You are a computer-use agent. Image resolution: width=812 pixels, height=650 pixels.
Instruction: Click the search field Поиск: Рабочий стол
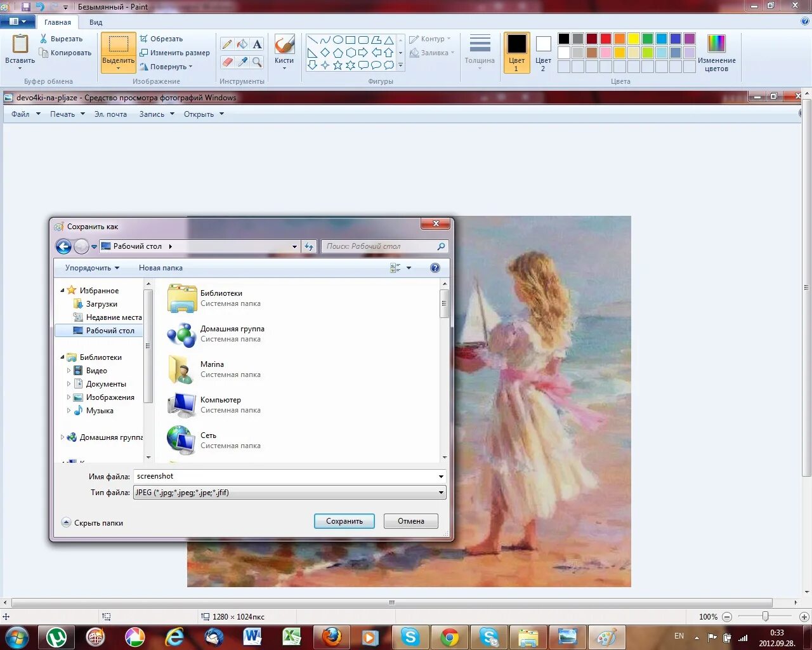pos(384,246)
